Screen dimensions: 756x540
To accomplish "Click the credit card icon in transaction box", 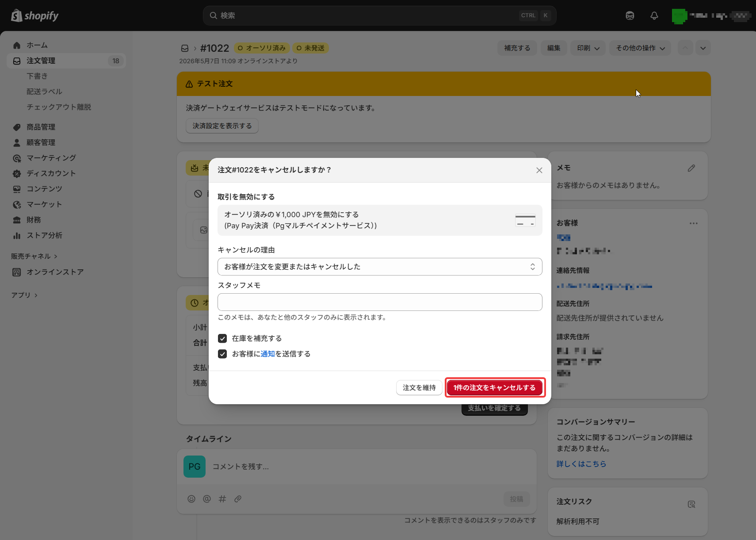I will click(525, 220).
